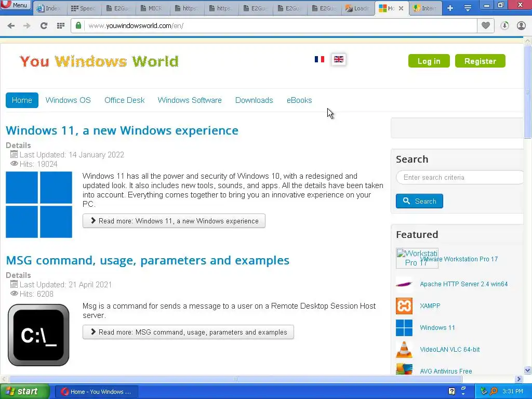Click the page vertical scrollbar thumb
This screenshot has height=399, width=532.
528,91
